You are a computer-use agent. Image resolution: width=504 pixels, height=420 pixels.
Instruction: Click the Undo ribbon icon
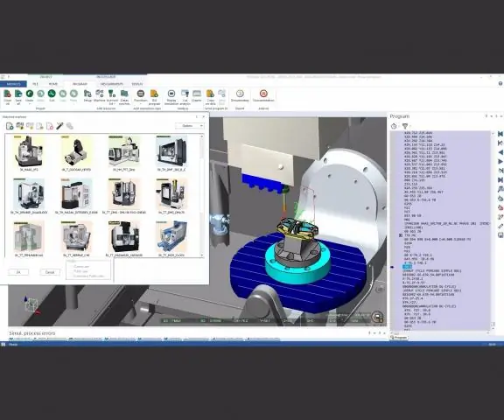pyautogui.click(x=29, y=94)
